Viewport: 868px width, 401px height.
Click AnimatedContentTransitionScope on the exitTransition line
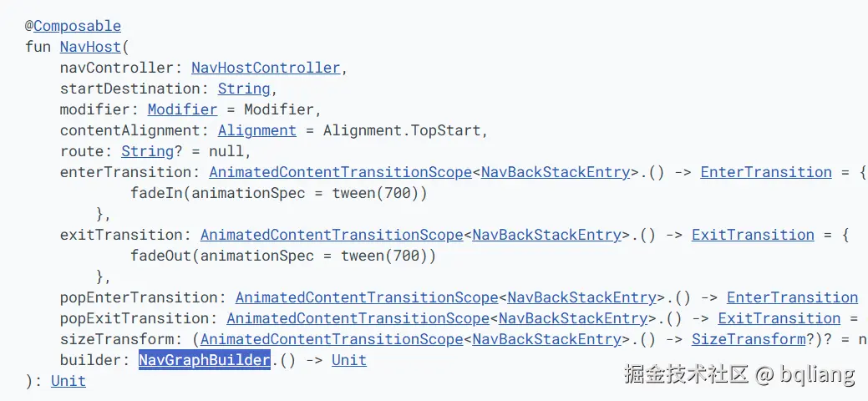[x=332, y=235]
